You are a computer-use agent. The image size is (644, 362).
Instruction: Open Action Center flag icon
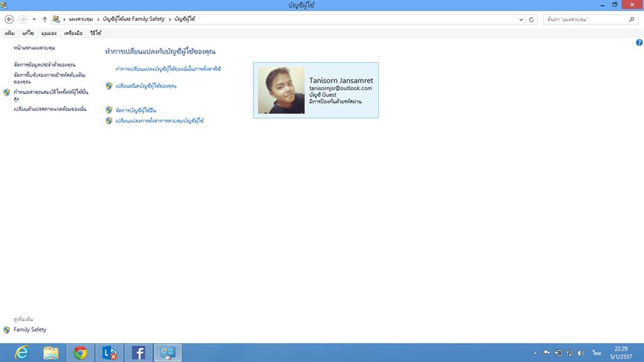(547, 353)
